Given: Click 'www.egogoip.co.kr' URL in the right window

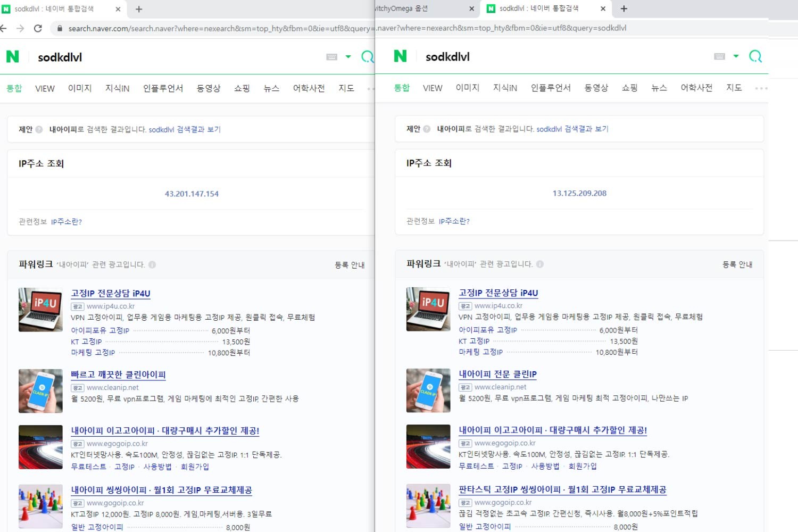Looking at the screenshot, I should tap(505, 443).
